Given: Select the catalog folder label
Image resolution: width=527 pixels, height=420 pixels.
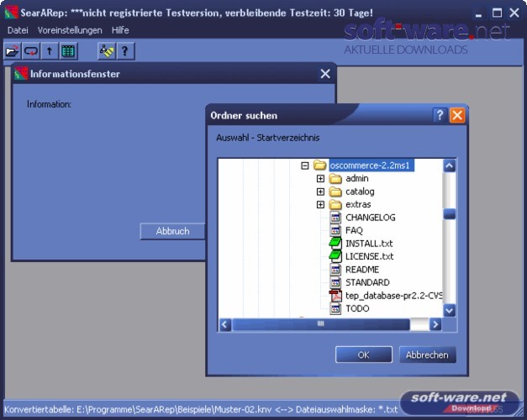Looking at the screenshot, I should tap(360, 192).
